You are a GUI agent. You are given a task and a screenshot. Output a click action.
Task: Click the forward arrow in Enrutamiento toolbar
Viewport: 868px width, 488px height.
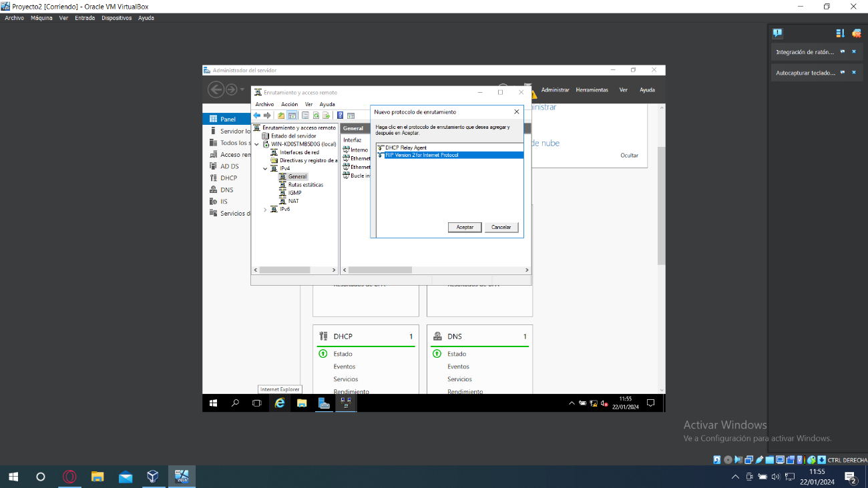pos(267,115)
